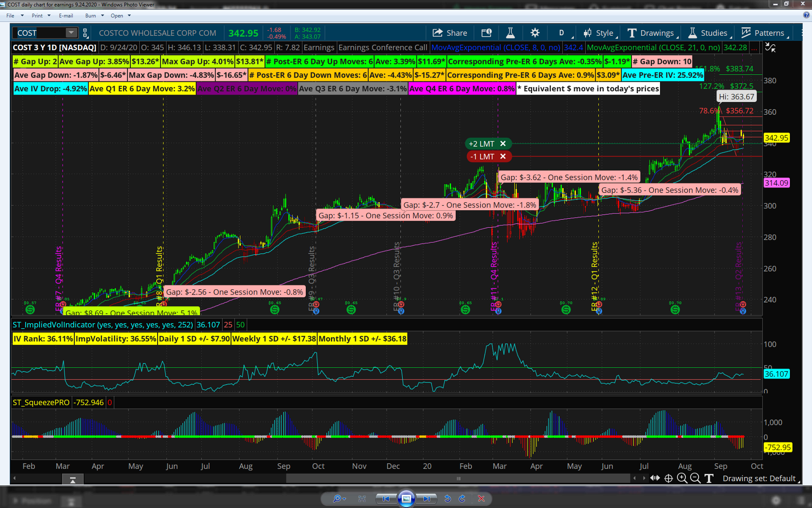Image resolution: width=812 pixels, height=508 pixels.
Task: Select the crosshair cursor tool
Action: [669, 478]
